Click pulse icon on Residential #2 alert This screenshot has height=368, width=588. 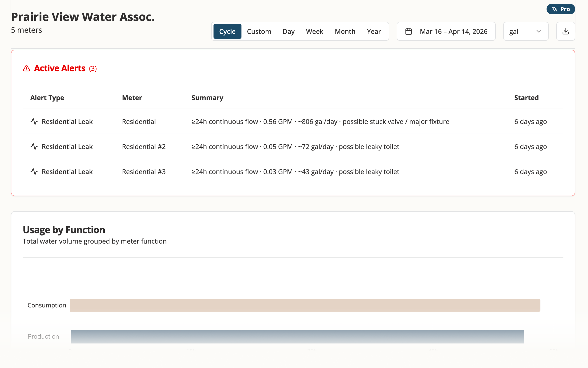(x=34, y=146)
